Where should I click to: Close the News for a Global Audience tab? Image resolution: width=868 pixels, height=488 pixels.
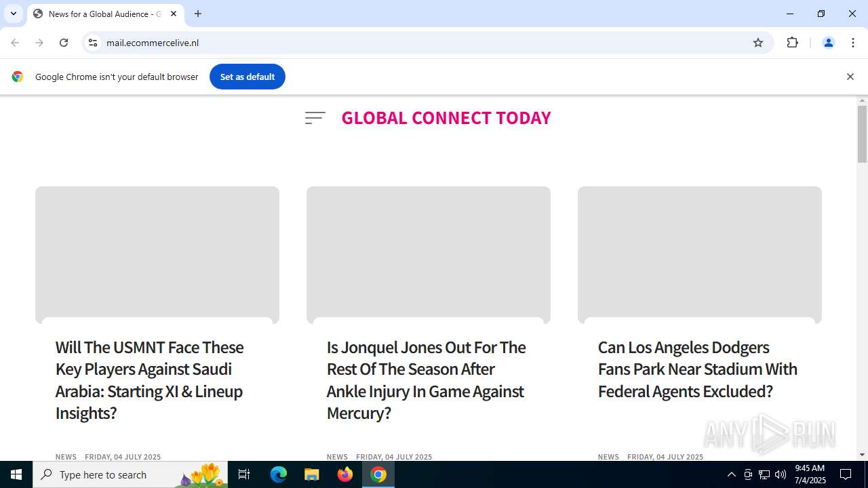coord(174,14)
